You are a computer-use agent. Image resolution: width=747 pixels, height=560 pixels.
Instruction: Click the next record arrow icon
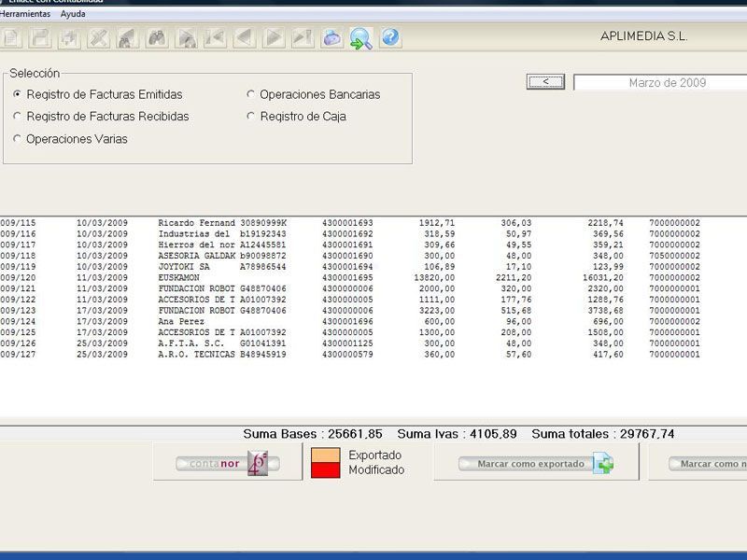point(274,38)
